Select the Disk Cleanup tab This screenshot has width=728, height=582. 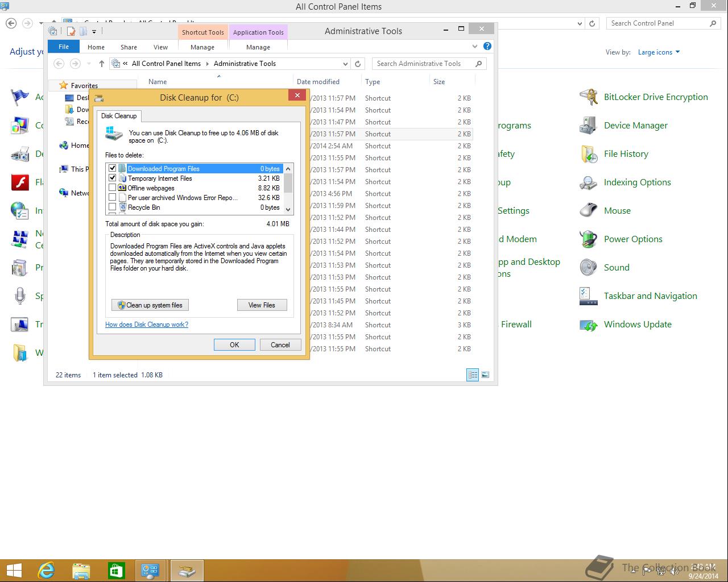[x=119, y=116]
